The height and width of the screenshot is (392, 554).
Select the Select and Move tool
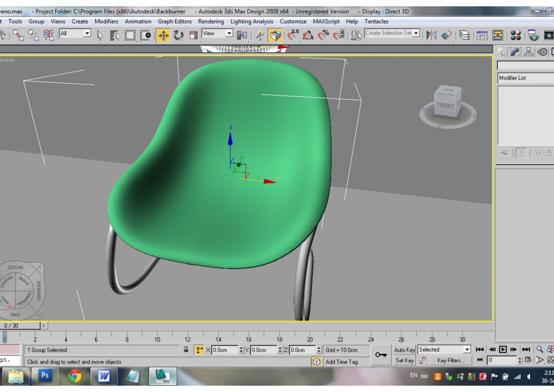164,35
